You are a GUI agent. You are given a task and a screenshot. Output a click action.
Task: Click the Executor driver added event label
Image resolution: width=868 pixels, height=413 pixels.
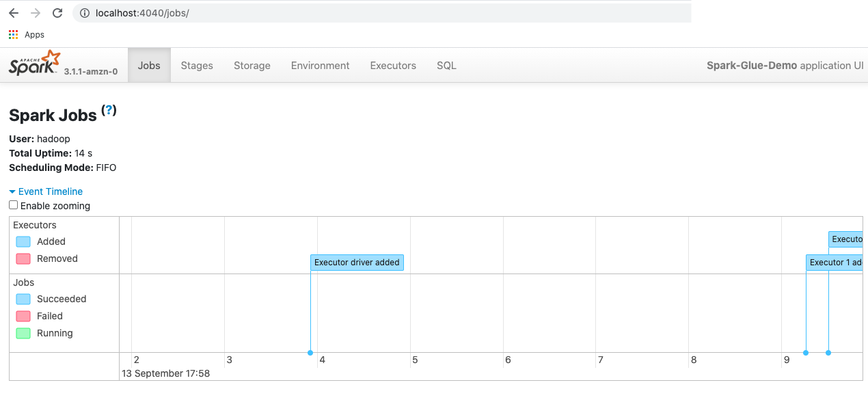point(357,262)
